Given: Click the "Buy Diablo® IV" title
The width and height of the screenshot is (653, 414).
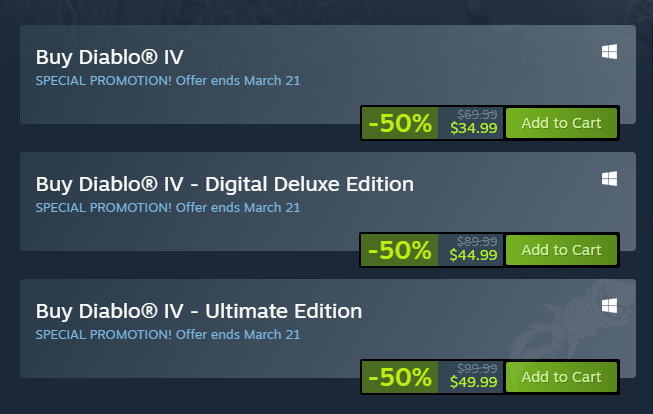Looking at the screenshot, I should 110,56.
